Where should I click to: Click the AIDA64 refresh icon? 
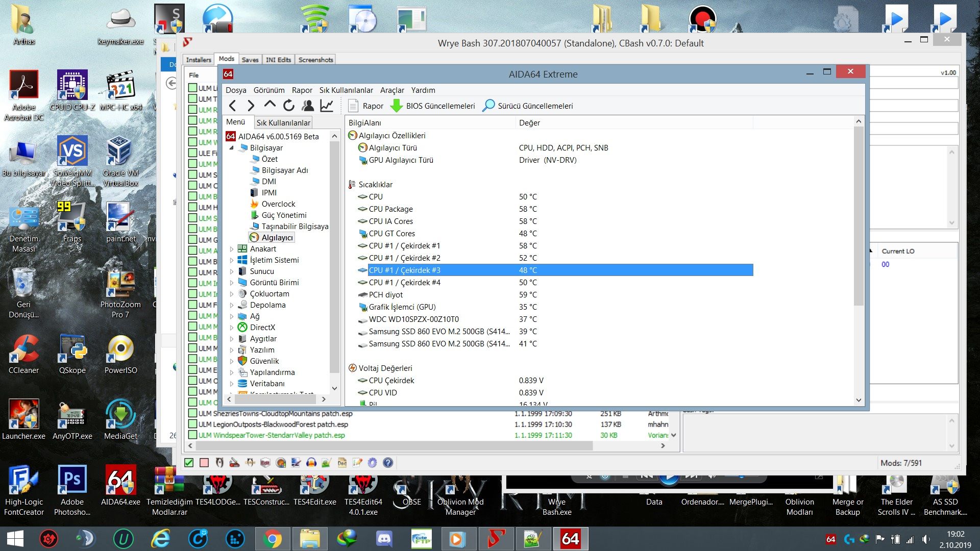pyautogui.click(x=289, y=106)
